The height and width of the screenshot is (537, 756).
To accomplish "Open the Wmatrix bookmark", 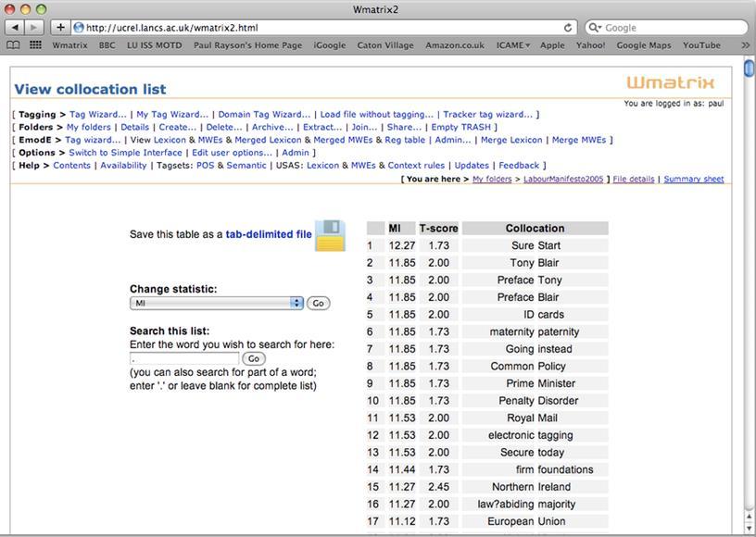I will [69, 44].
